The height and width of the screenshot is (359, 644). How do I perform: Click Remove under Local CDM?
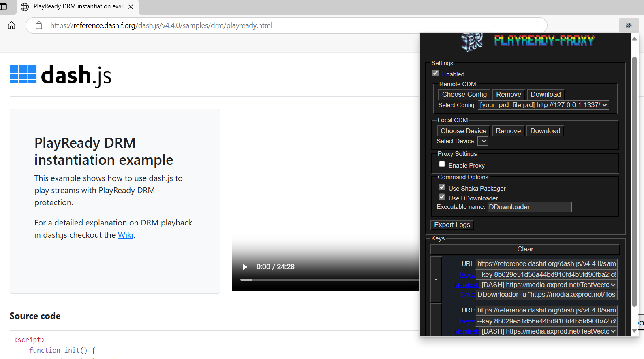point(508,131)
